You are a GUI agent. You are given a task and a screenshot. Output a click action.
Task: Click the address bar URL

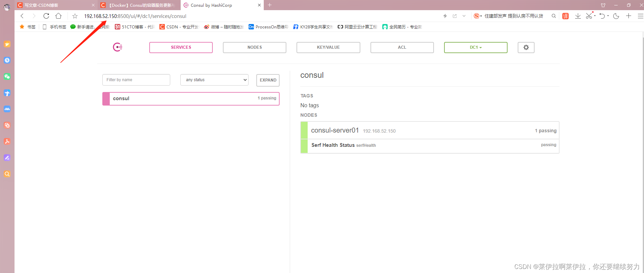point(135,16)
